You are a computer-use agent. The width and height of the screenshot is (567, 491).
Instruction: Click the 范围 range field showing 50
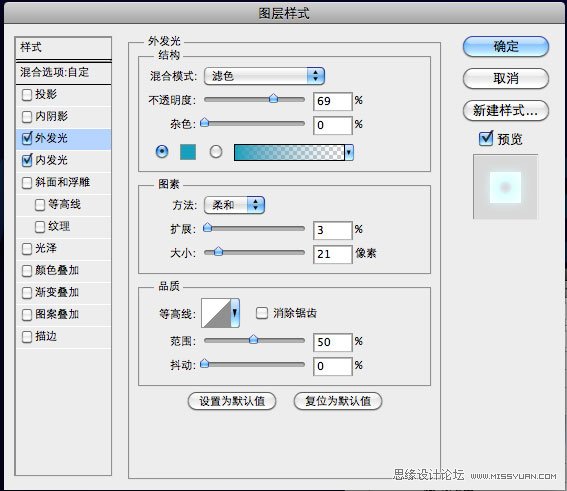tap(333, 342)
